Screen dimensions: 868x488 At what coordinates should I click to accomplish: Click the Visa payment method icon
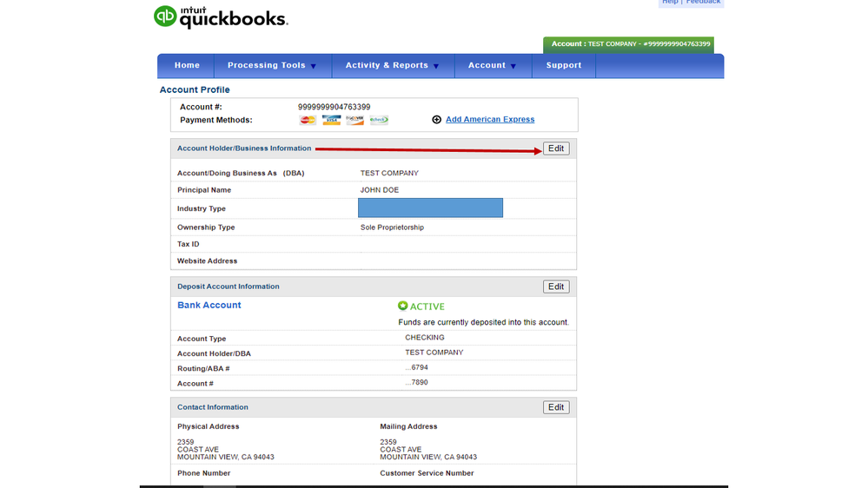(332, 120)
